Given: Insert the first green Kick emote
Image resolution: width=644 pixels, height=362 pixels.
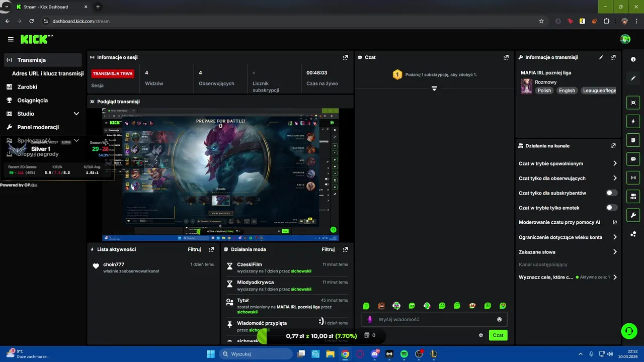Looking at the screenshot, I should pyautogui.click(x=366, y=306).
